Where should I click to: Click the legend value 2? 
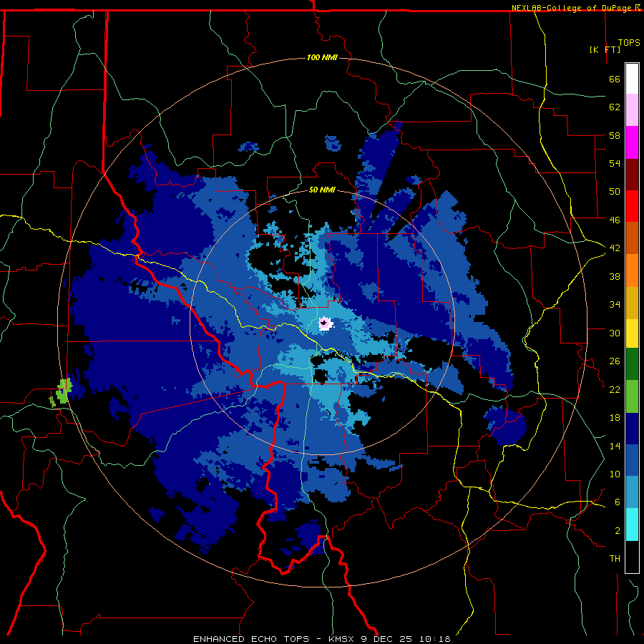618,530
